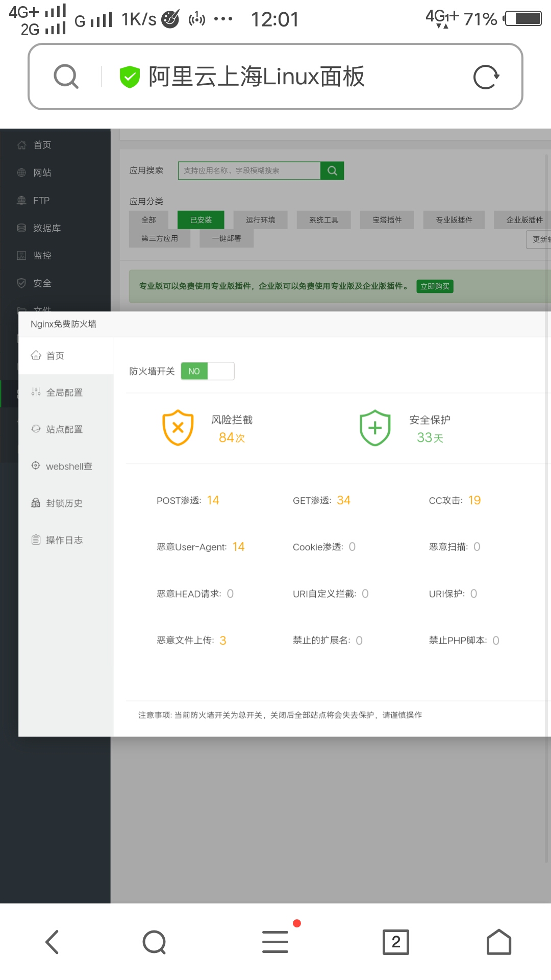Select the 系统工具 category tab
The image size is (551, 980).
(x=324, y=220)
